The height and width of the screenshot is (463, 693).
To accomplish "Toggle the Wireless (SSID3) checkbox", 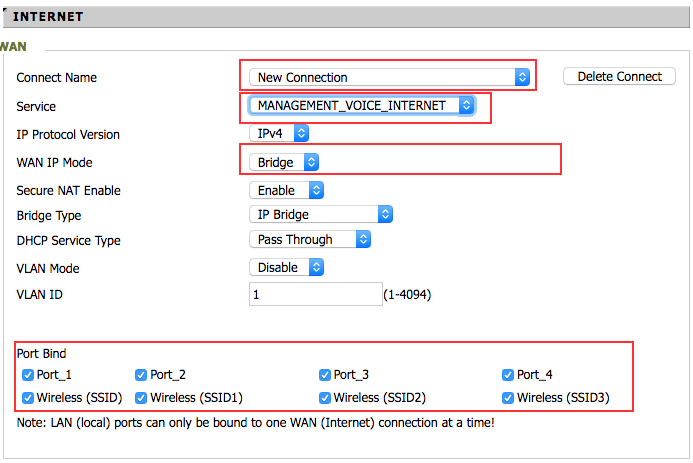I will click(508, 398).
